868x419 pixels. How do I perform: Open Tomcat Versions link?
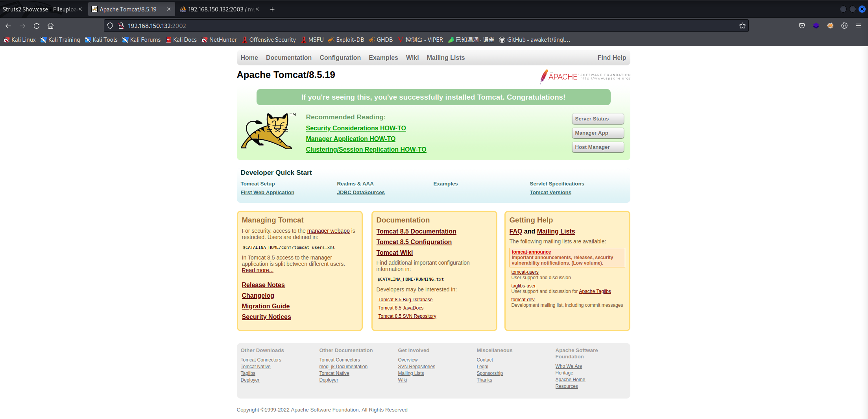[x=550, y=192]
